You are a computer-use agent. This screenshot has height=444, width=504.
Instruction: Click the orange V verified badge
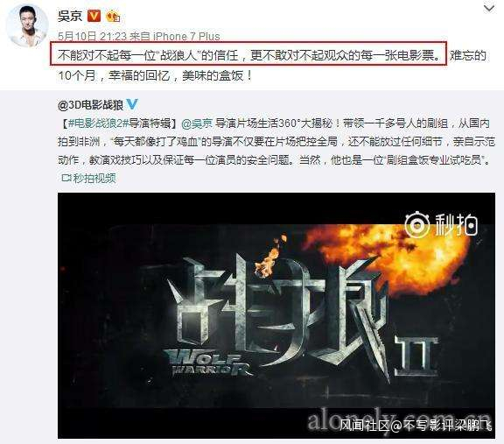coord(94,16)
